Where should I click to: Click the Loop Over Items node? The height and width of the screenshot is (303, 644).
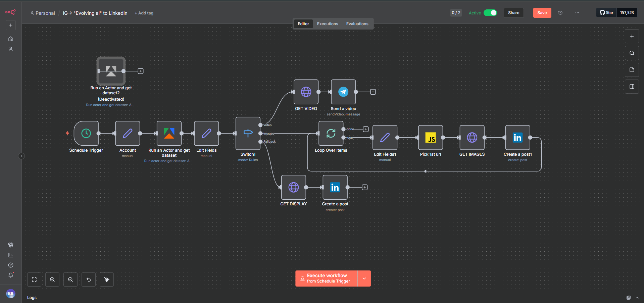[x=330, y=133]
